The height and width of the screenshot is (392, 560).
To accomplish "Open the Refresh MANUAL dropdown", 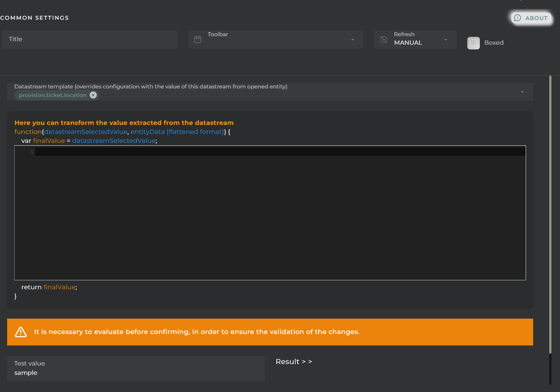I will click(x=415, y=39).
